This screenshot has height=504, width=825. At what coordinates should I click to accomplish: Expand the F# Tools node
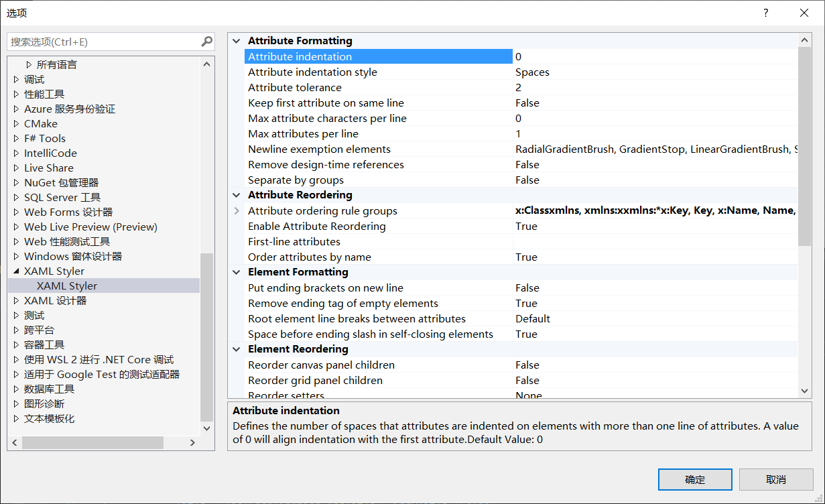click(x=17, y=139)
